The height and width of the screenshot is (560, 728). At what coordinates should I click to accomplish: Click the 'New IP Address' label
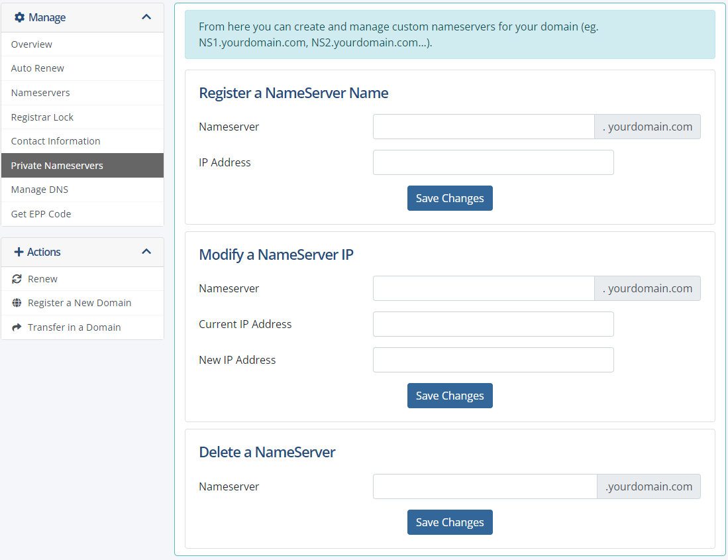(237, 360)
